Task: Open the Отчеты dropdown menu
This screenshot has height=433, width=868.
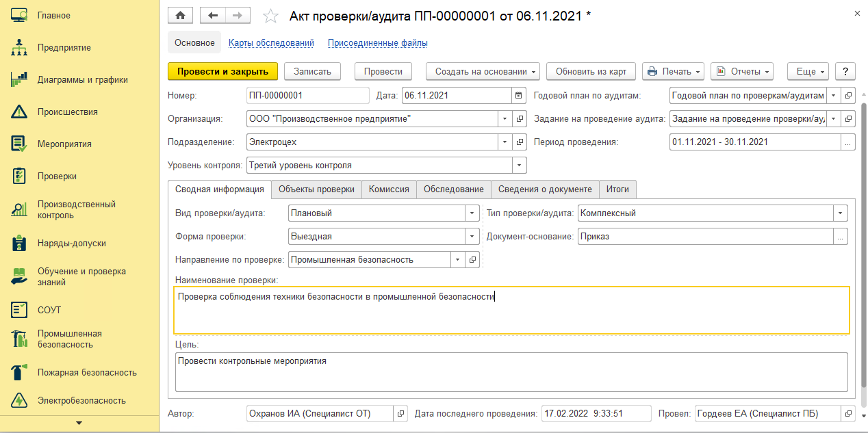Action: tap(742, 71)
